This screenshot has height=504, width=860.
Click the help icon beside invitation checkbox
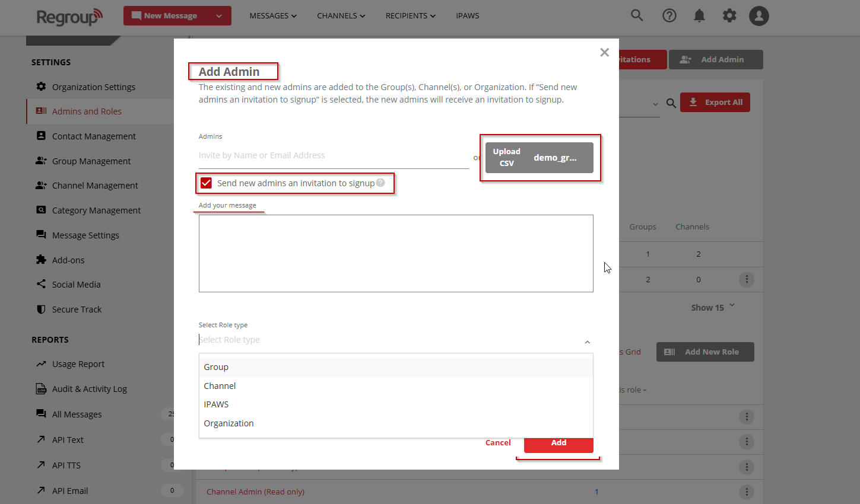point(381,183)
